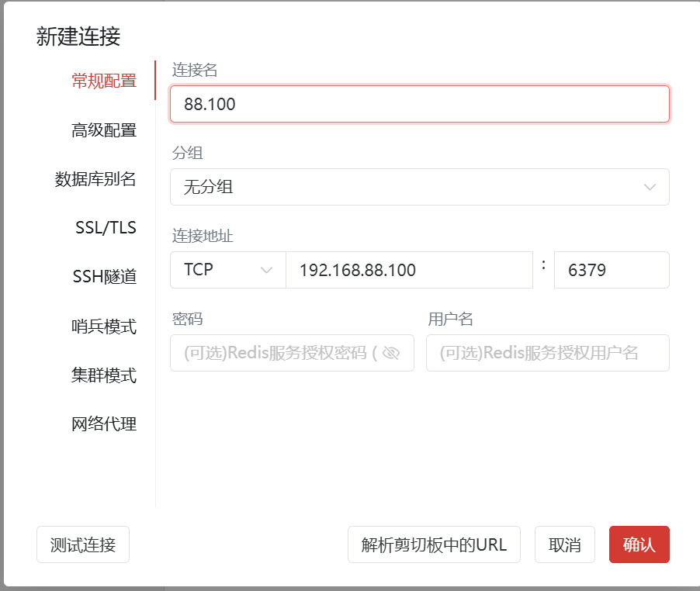
Task: Click the 测试连接 button
Action: (83, 544)
